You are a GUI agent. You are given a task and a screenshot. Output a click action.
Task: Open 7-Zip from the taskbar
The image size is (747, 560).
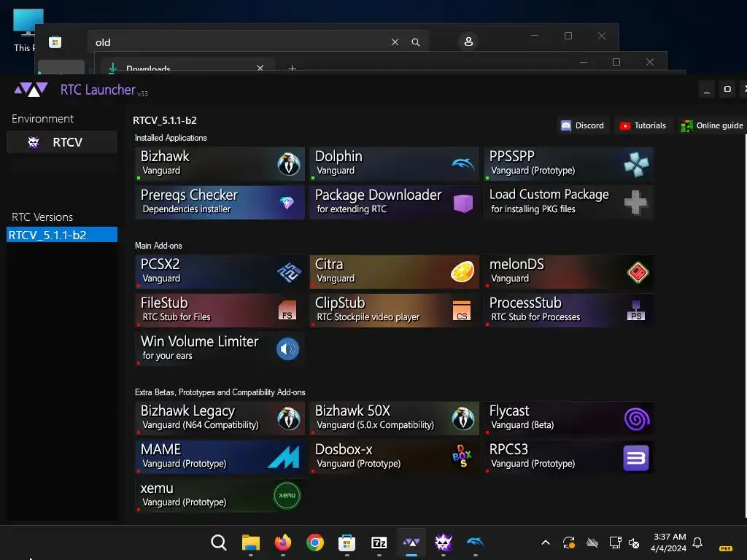pos(379,542)
